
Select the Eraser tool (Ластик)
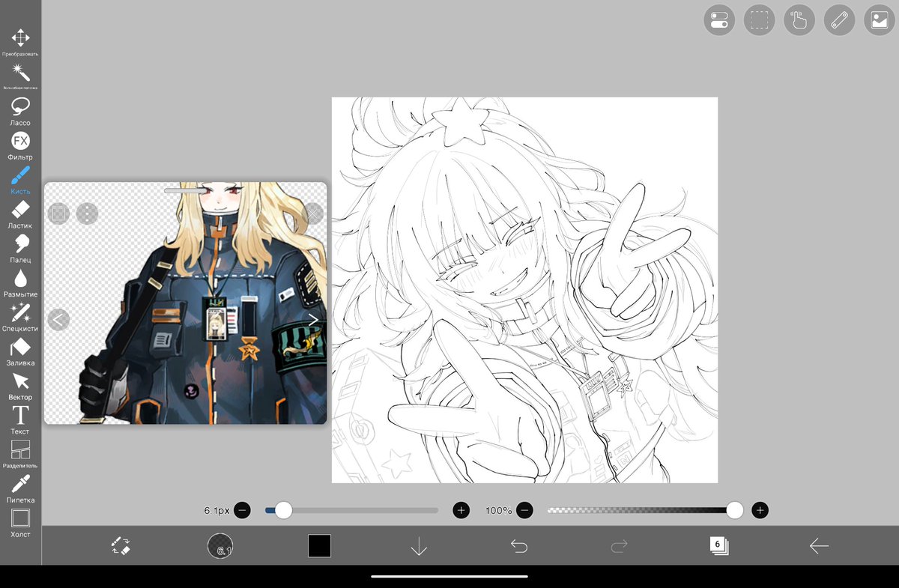(20, 214)
